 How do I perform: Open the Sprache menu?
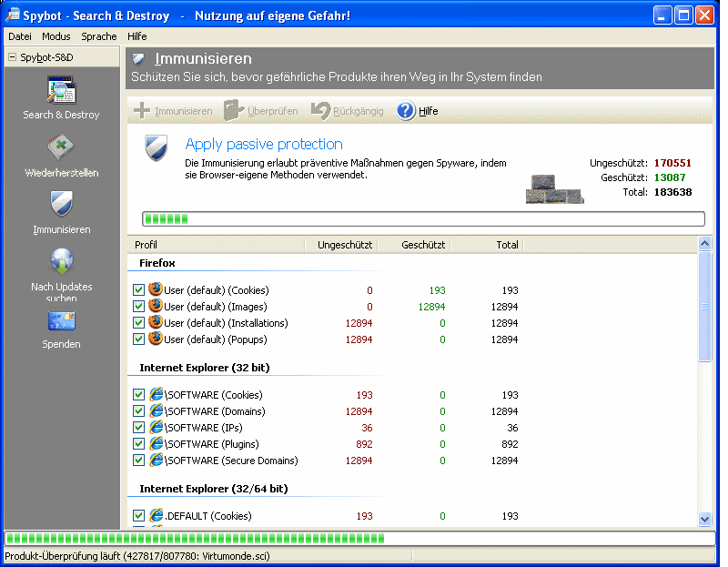point(99,36)
